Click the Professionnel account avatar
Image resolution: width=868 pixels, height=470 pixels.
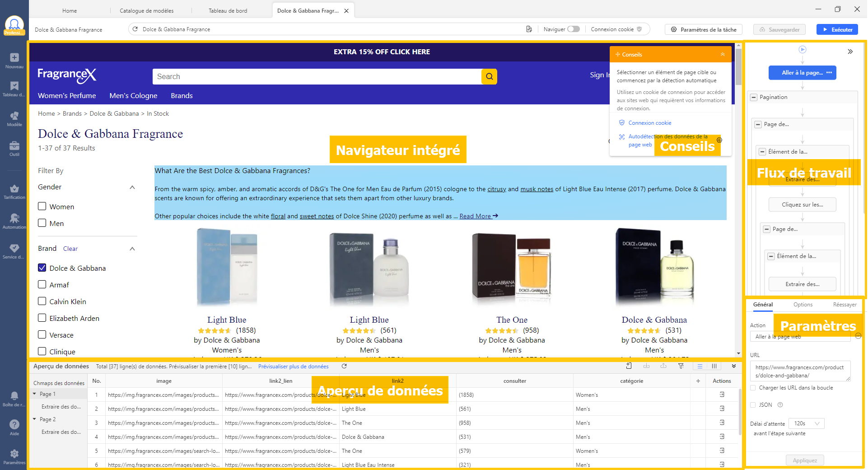tap(14, 25)
